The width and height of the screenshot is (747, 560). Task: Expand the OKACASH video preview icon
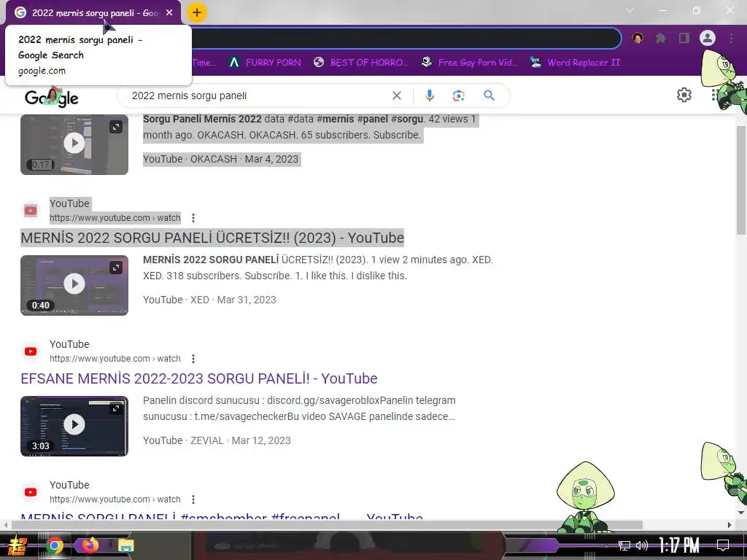coord(116,127)
